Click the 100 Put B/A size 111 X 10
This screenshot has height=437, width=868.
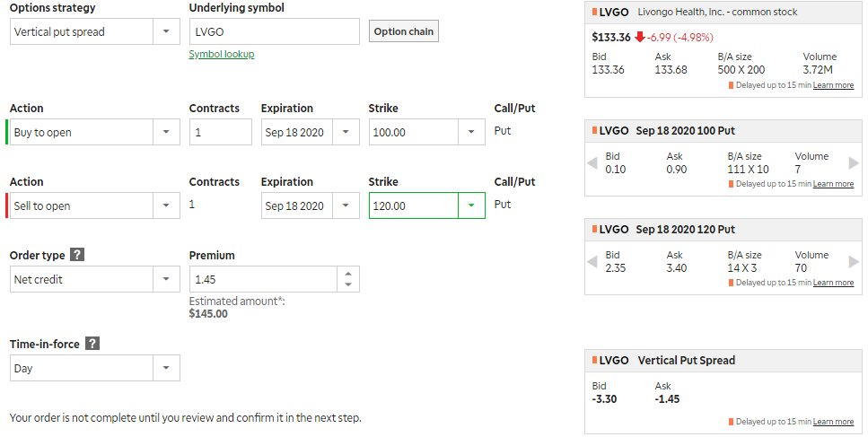click(748, 170)
